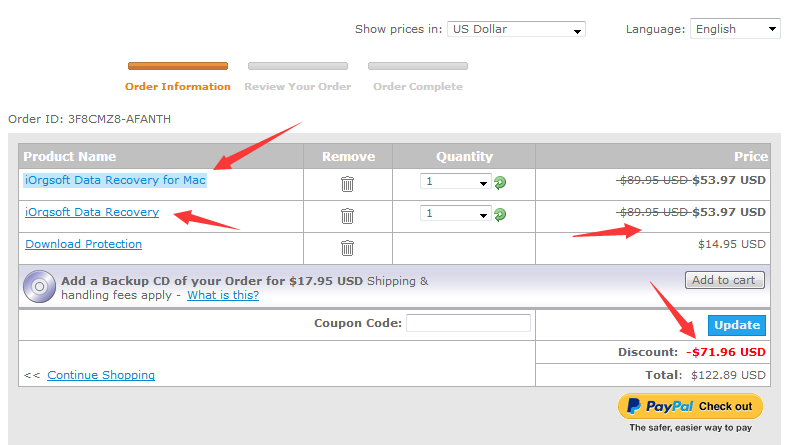790x445 pixels.
Task: Open iOrgsoft Data Recovery product link
Action: click(92, 212)
